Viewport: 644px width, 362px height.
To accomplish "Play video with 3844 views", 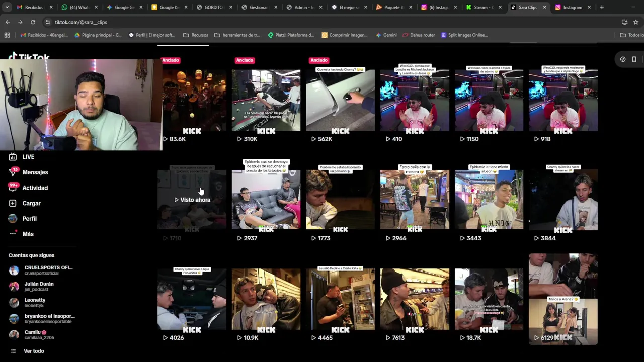I will pos(563,200).
